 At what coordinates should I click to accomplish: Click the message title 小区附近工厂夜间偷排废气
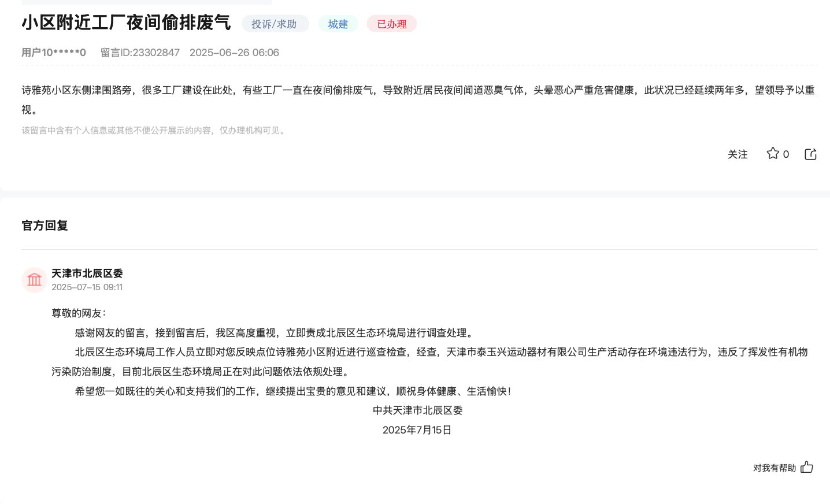coord(125,24)
